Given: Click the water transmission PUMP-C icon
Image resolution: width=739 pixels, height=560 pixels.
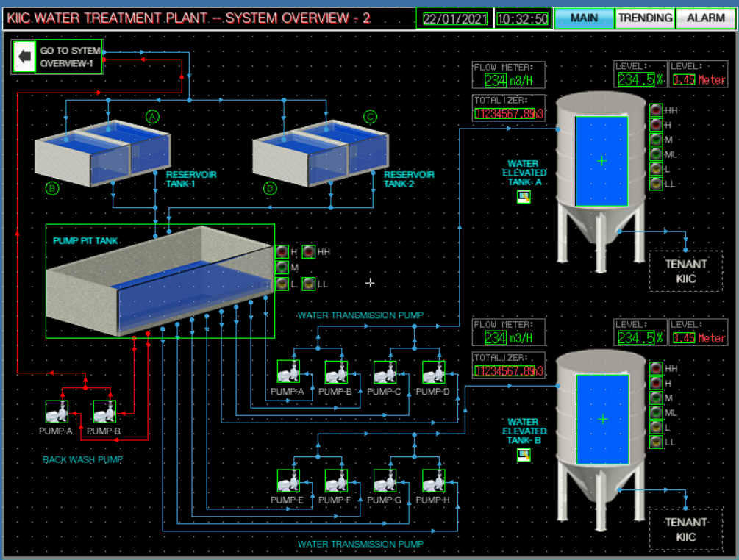Looking at the screenshot, I should pos(385,373).
